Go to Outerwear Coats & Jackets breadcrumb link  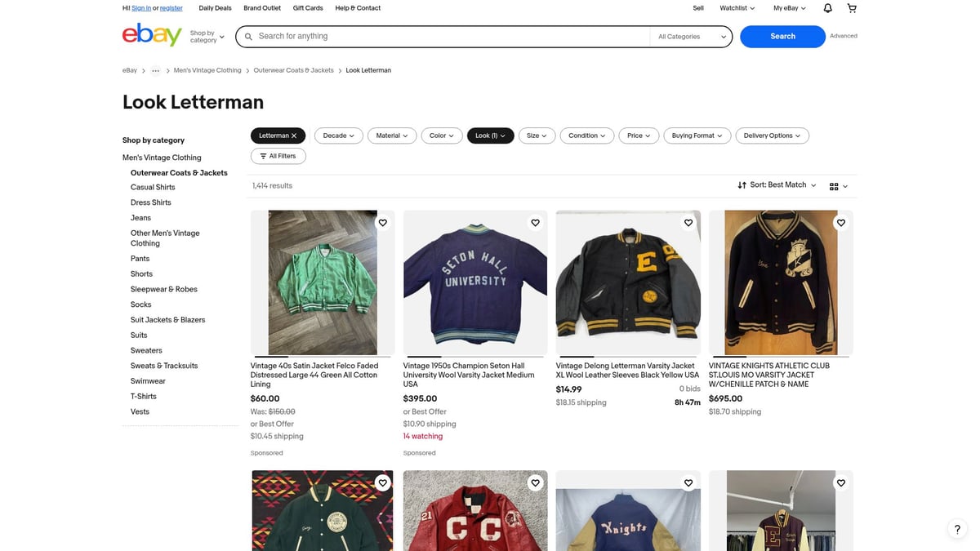tap(293, 70)
